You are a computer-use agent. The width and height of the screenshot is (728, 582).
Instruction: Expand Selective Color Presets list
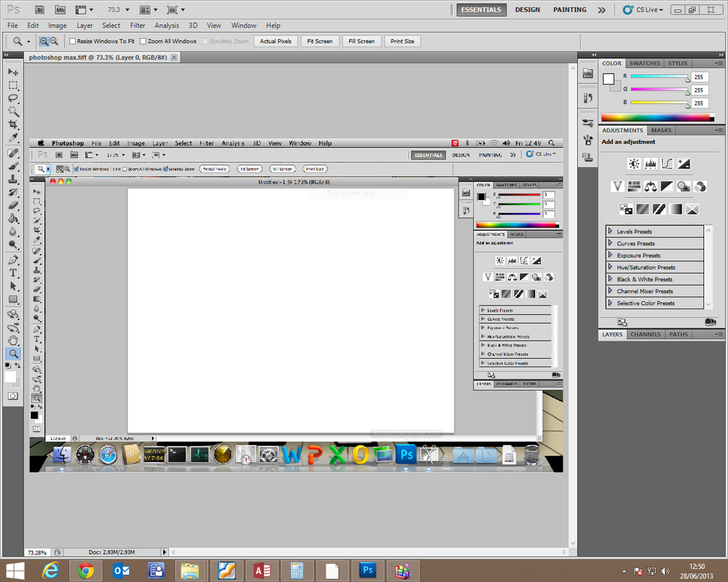point(610,303)
